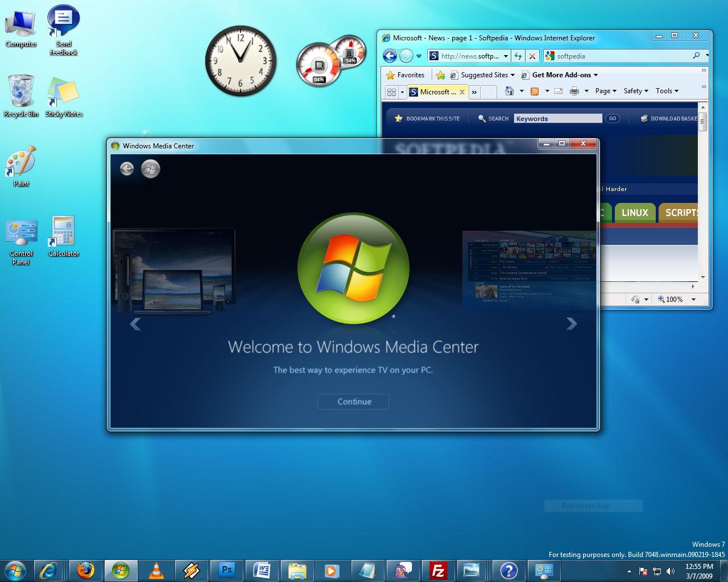Expand the Safety dropdown menu
Viewport: 728px width, 582px height.
(x=635, y=91)
